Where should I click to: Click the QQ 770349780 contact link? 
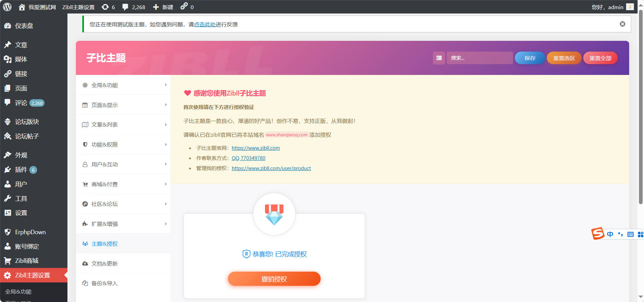coord(248,158)
